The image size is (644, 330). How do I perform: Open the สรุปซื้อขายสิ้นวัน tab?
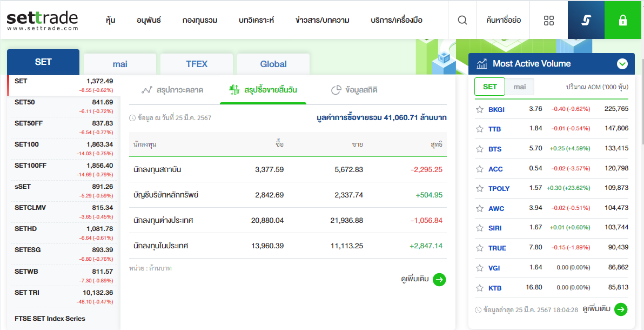(x=263, y=90)
